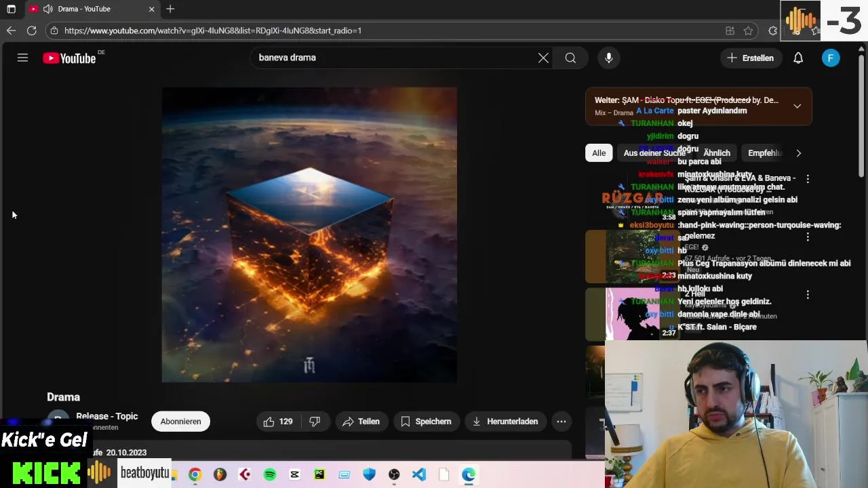Open Windows Security shield in taskbar
Screen dimensions: 868x488
[x=369, y=474]
